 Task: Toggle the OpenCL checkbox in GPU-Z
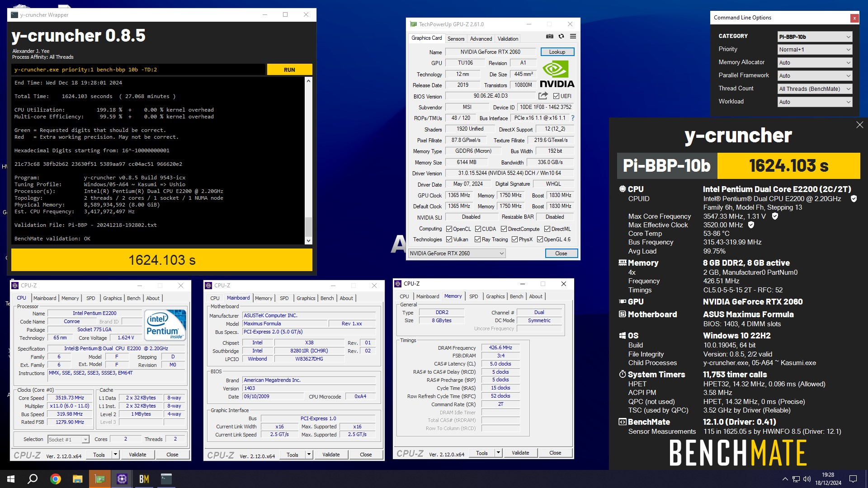coord(449,229)
